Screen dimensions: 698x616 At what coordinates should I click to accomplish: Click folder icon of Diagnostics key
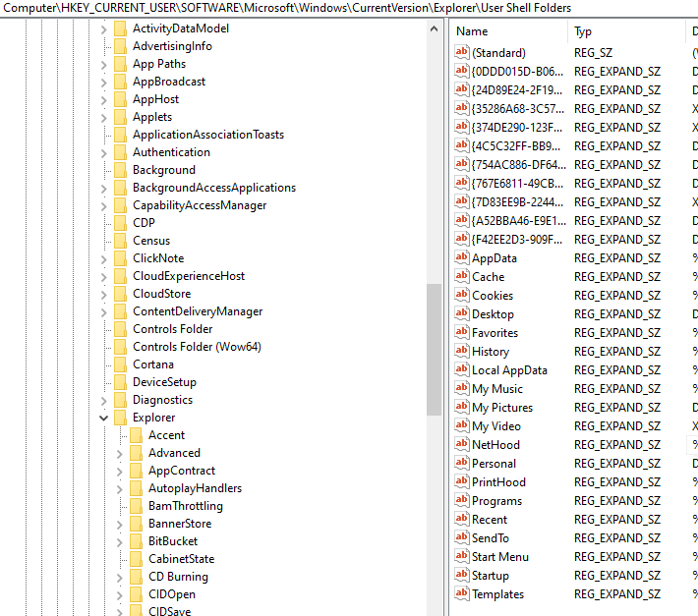pos(120,400)
